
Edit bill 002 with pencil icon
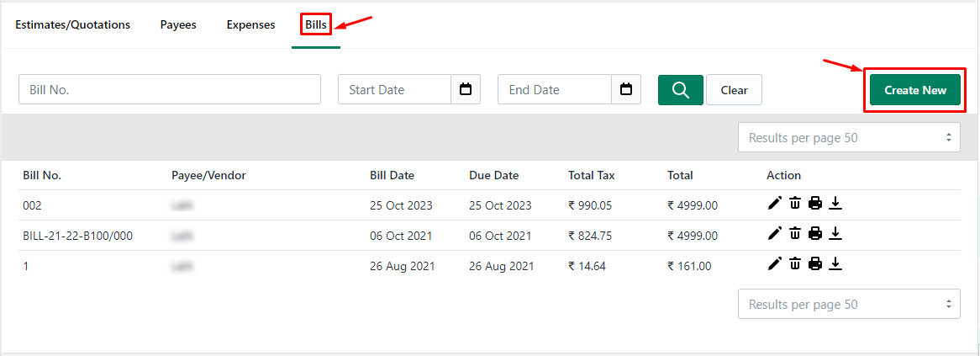pos(774,203)
